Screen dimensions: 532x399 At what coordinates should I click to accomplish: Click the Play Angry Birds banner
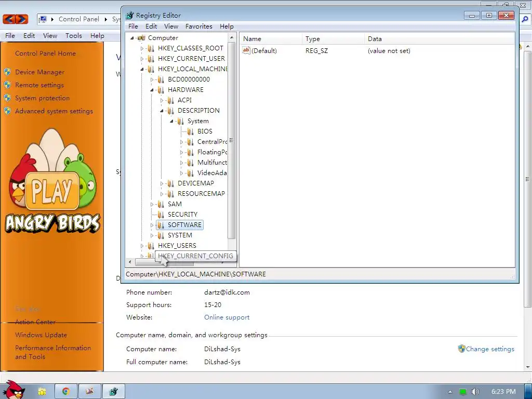click(52, 181)
